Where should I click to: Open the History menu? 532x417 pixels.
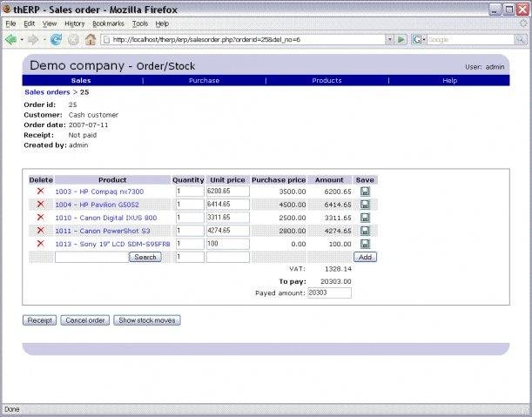74,24
